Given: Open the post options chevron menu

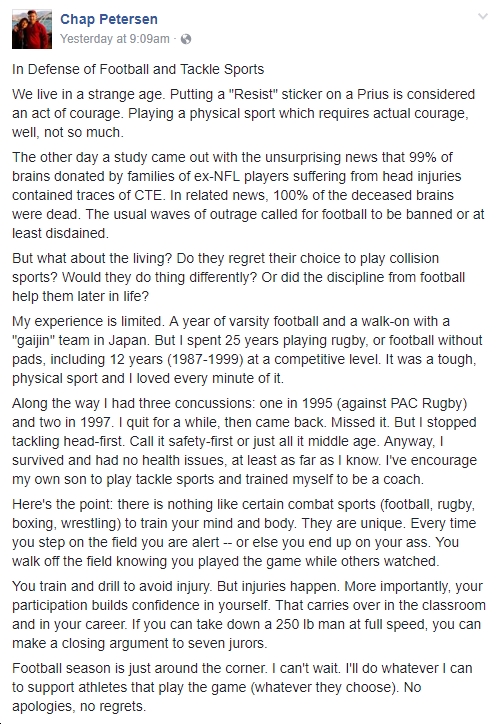Looking at the screenshot, I should coord(482,16).
